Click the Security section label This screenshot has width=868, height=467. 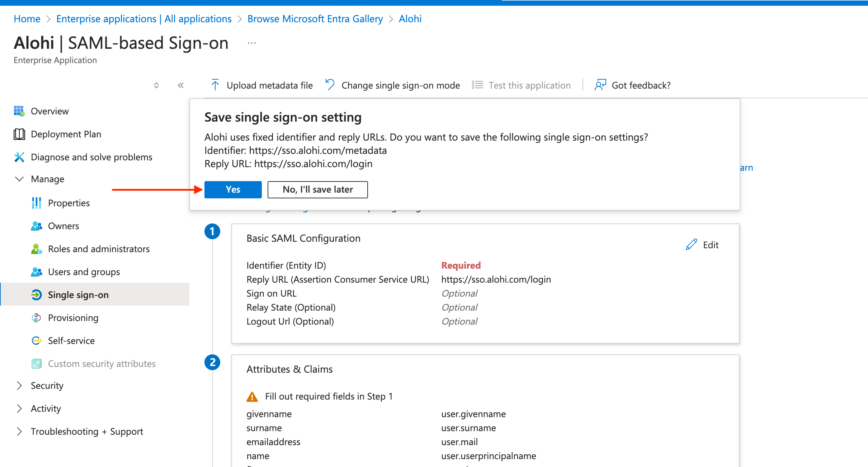47,386
